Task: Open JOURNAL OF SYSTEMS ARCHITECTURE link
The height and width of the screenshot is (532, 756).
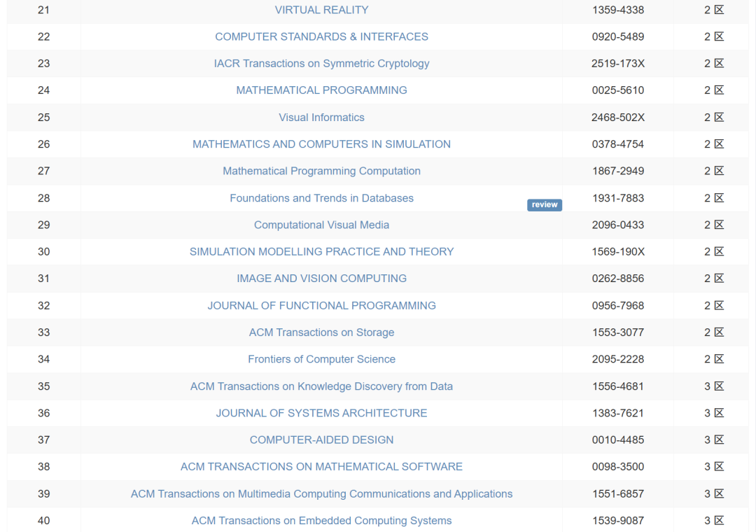Action: [321, 413]
